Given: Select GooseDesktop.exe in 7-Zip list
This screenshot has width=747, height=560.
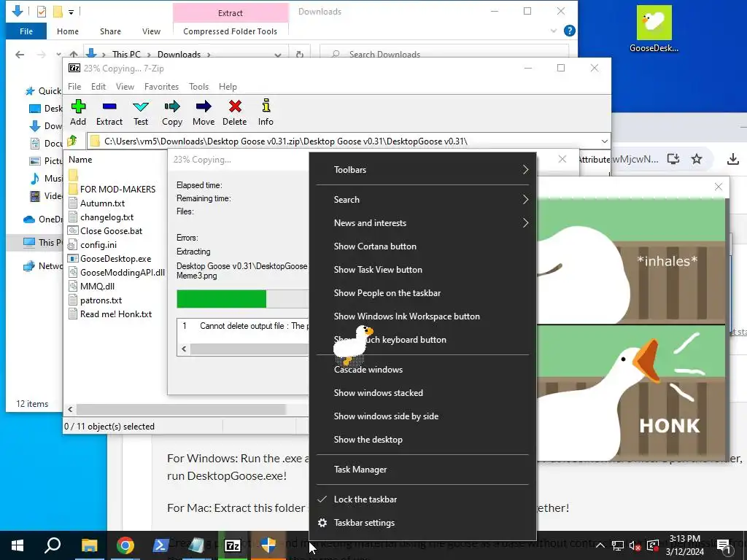Looking at the screenshot, I should pos(115,259).
